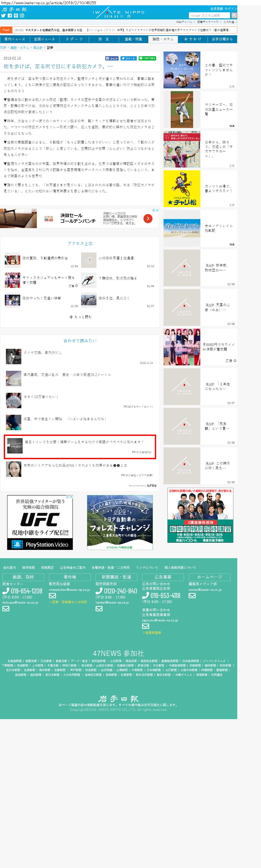Open the タイヤ交換、県内大忙し article
261x868 pixels.
43,352
